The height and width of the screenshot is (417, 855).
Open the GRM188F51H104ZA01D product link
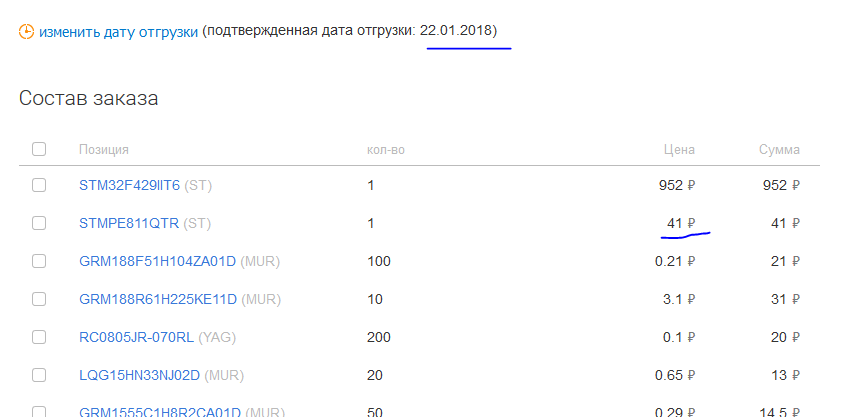coord(158,262)
